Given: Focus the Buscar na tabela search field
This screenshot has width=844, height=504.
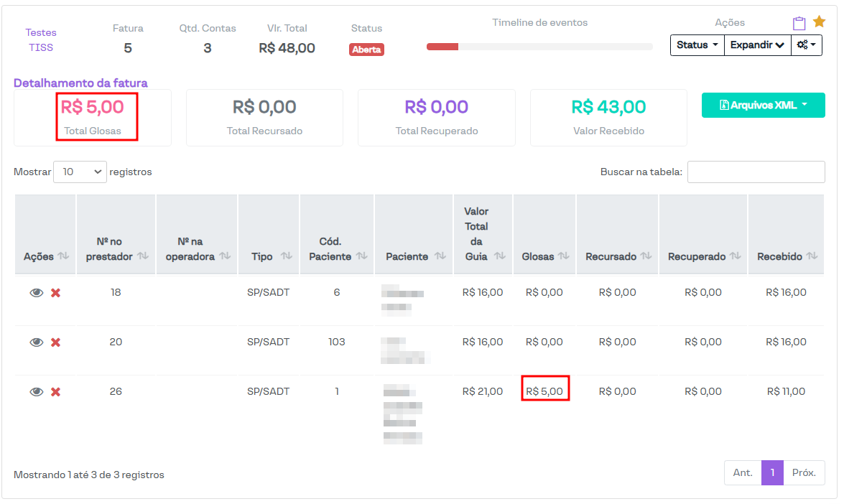Looking at the screenshot, I should pos(756,172).
